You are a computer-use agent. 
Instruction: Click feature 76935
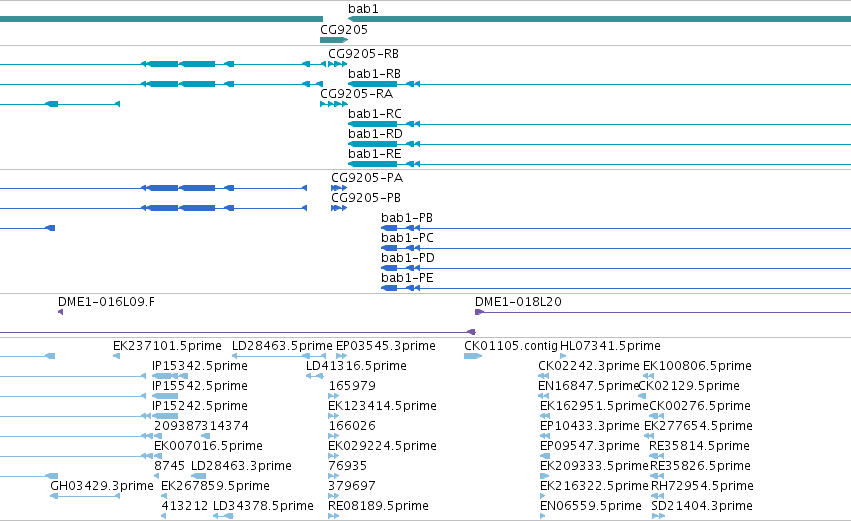348,467
